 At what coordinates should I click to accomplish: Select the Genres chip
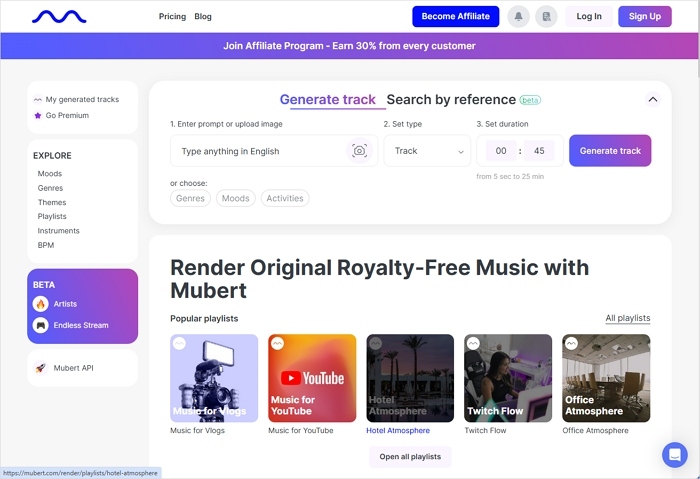190,198
